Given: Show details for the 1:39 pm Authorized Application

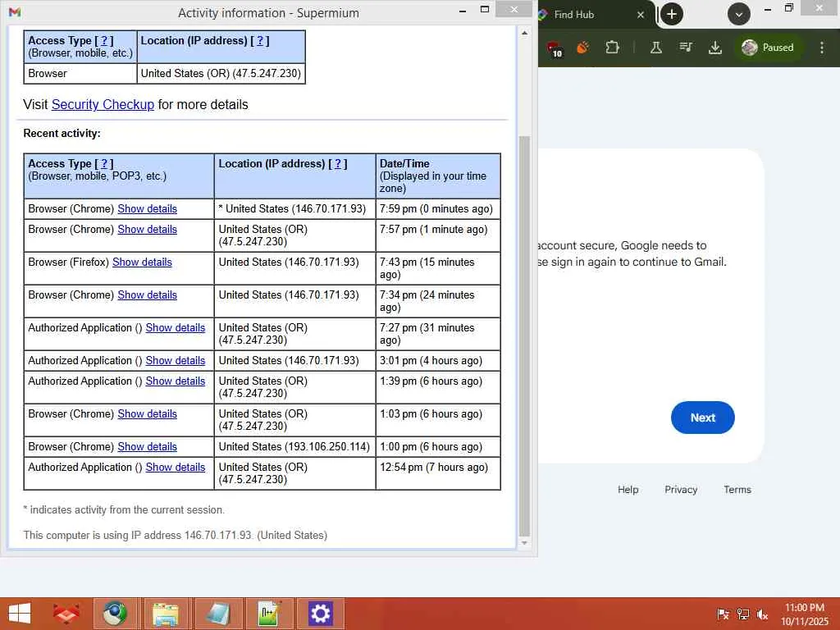Looking at the screenshot, I should [x=176, y=381].
